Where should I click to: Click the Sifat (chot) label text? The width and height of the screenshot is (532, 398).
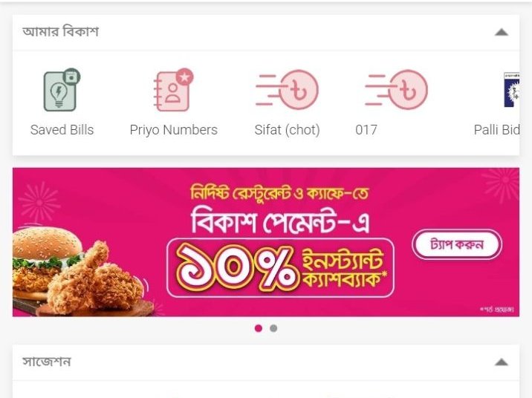[x=287, y=130]
